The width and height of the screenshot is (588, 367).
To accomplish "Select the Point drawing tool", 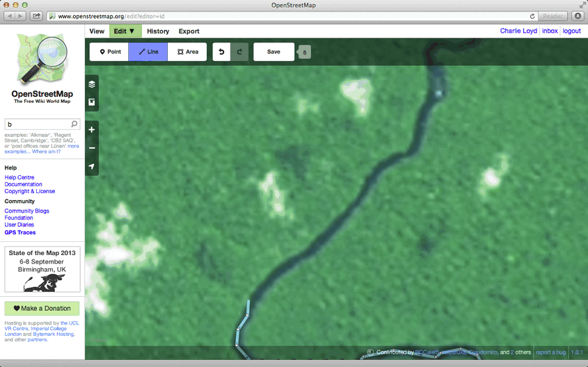I will tap(109, 52).
